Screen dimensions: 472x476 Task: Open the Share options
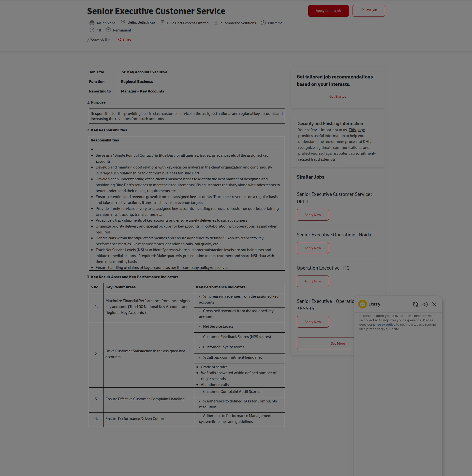click(x=127, y=39)
